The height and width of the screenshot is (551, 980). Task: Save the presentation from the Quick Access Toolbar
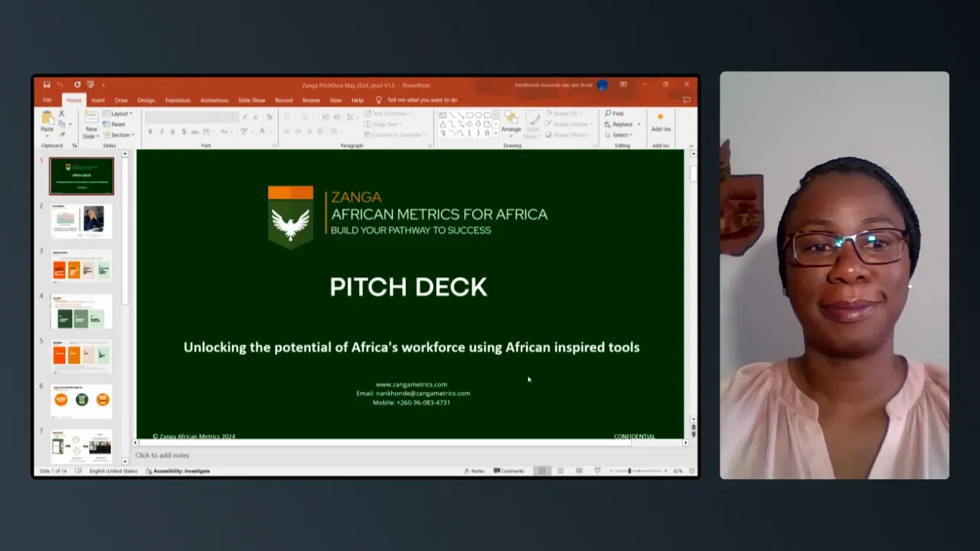click(47, 84)
